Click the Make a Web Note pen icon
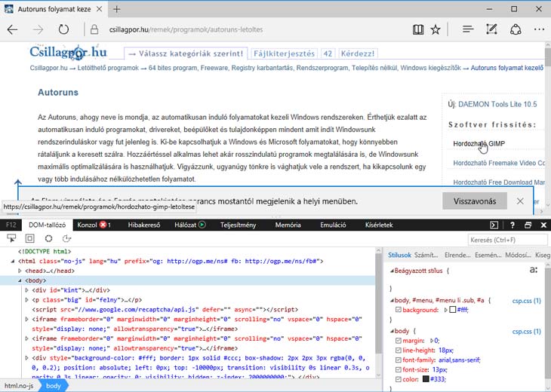This screenshot has width=551, height=392. 492,30
